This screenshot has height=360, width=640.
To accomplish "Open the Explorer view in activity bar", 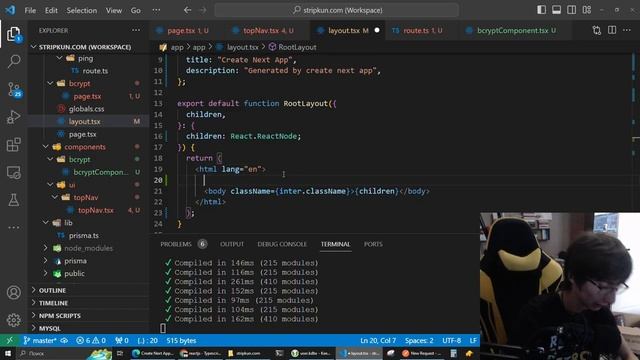I will point(13,34).
